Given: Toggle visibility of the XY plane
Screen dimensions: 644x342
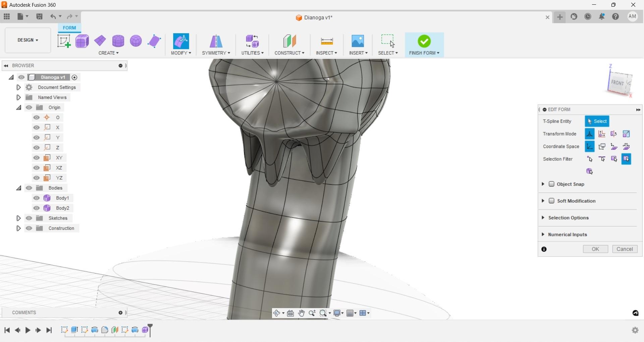Looking at the screenshot, I should (36, 158).
